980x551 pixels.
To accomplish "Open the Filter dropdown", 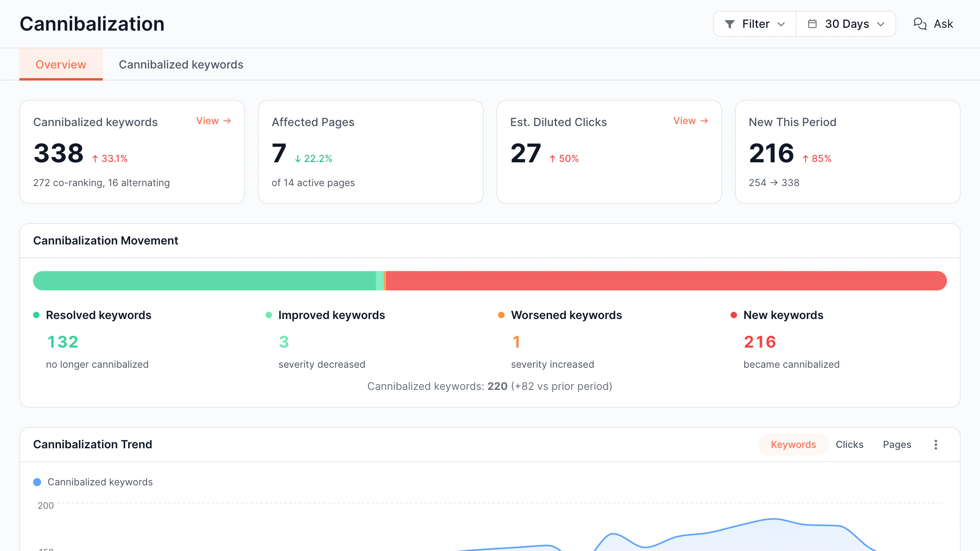I will click(x=755, y=24).
